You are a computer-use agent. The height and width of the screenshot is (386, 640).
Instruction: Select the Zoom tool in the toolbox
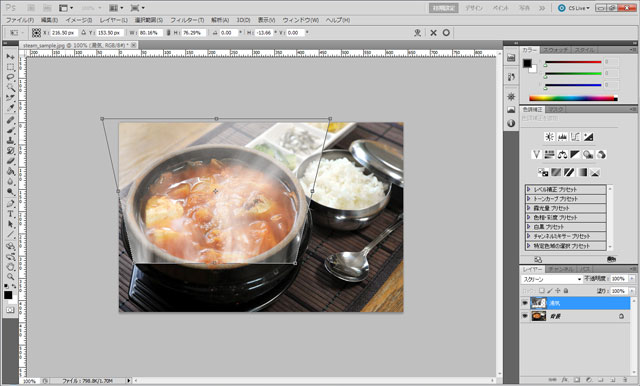(x=11, y=277)
